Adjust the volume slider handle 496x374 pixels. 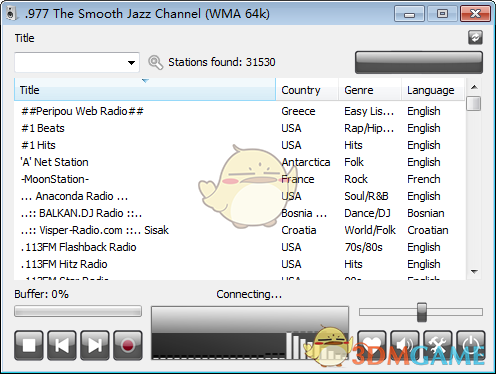coord(422,312)
